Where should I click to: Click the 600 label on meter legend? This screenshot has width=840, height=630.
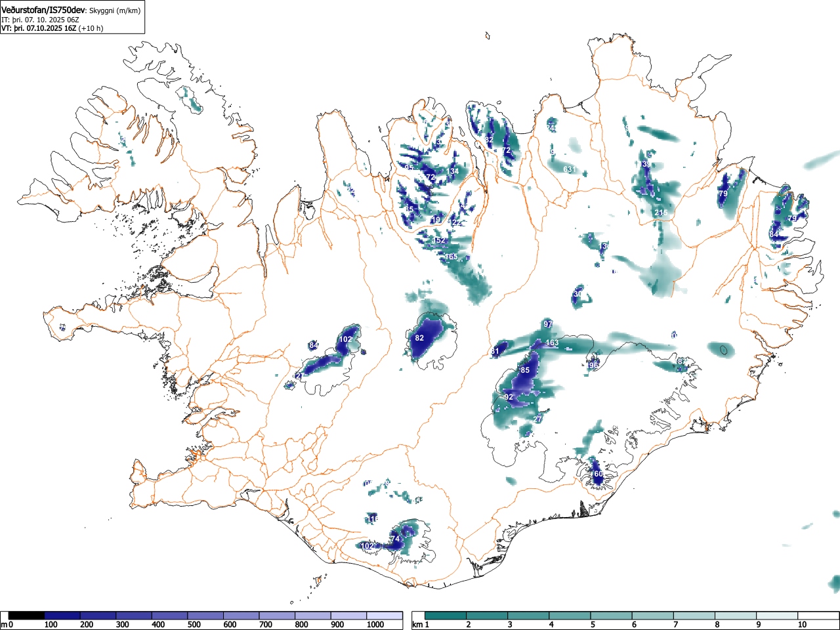[230, 625]
